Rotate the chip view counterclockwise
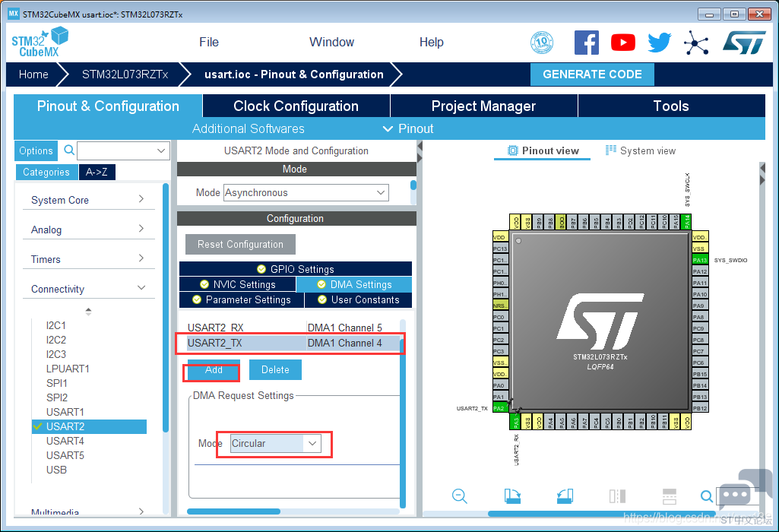 click(x=565, y=496)
